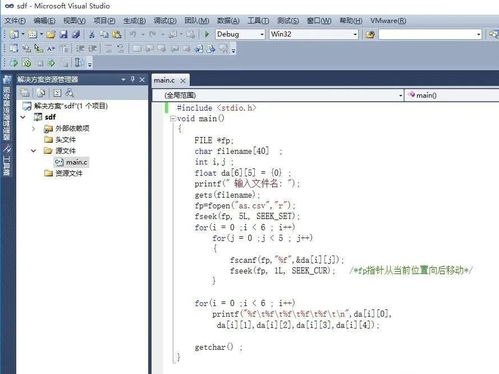Click the Find in Files icon

370,34
